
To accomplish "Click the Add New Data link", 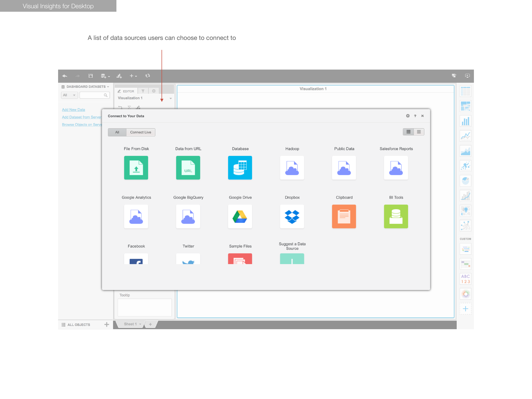I will [x=74, y=110].
